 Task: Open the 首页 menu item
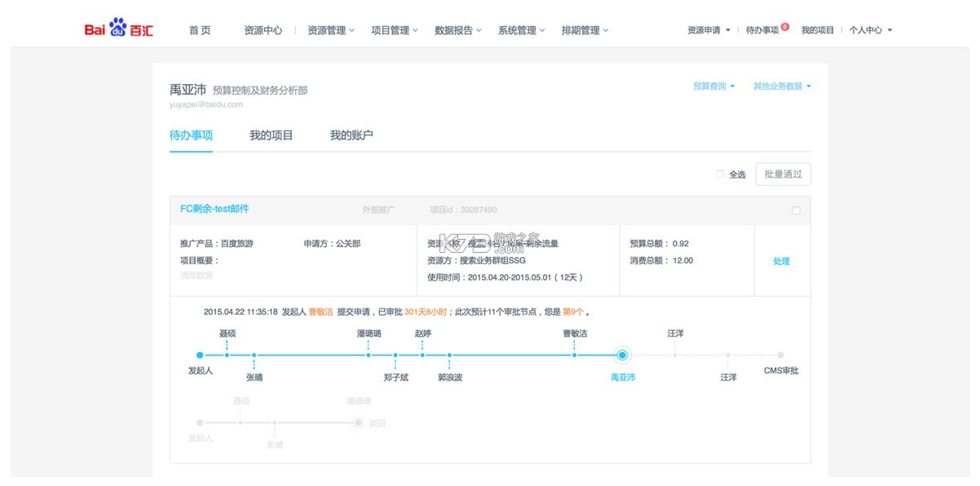coord(200,30)
